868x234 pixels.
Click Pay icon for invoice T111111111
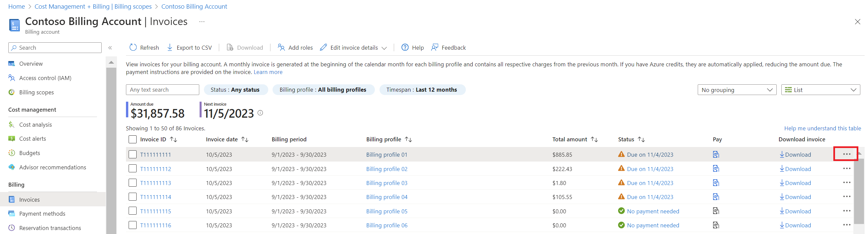pos(716,154)
